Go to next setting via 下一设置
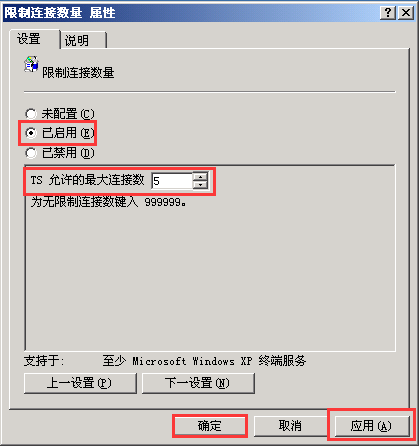 (198, 383)
